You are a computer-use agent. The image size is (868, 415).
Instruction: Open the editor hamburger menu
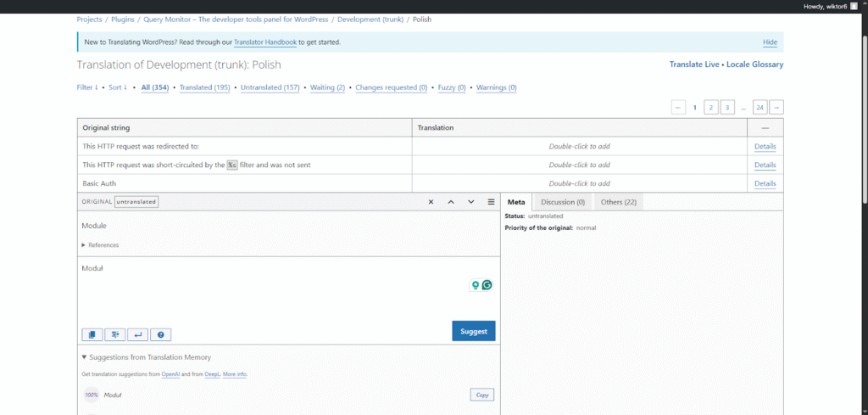pyautogui.click(x=491, y=202)
